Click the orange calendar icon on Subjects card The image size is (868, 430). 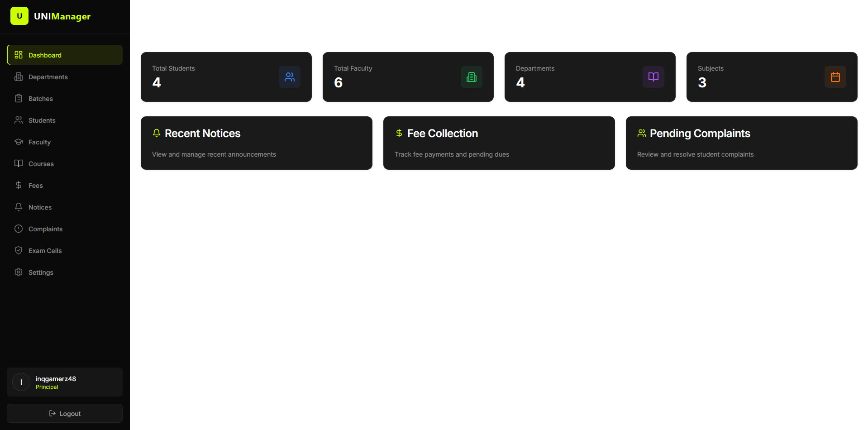point(835,77)
